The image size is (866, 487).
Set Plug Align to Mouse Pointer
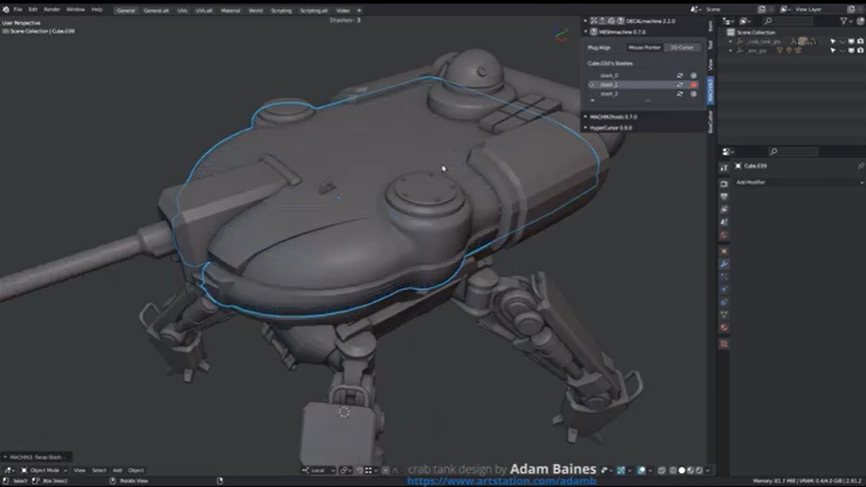pos(645,47)
